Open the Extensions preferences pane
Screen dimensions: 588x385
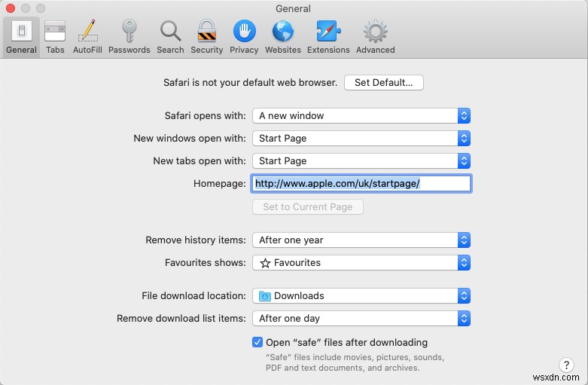[x=328, y=36]
